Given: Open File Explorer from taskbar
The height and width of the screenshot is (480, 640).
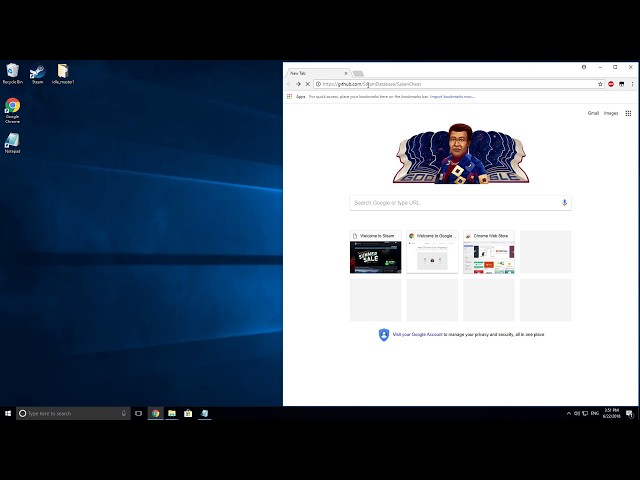Looking at the screenshot, I should click(x=172, y=413).
